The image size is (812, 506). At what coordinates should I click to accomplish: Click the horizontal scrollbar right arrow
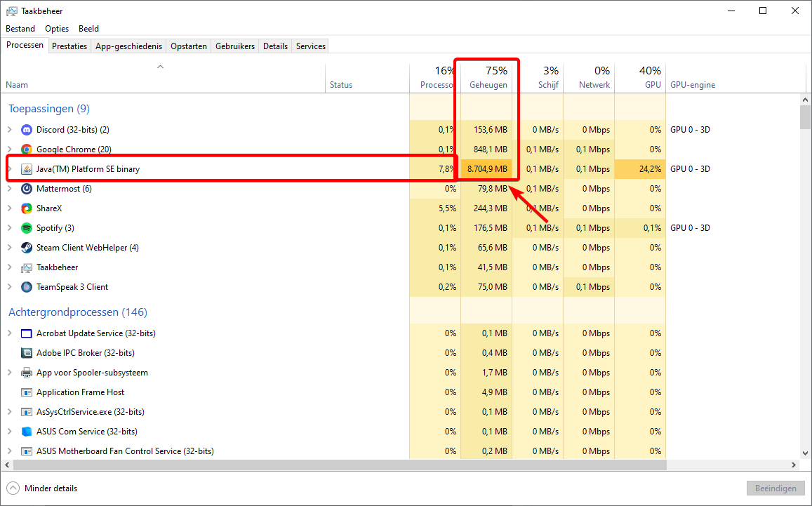pos(793,465)
